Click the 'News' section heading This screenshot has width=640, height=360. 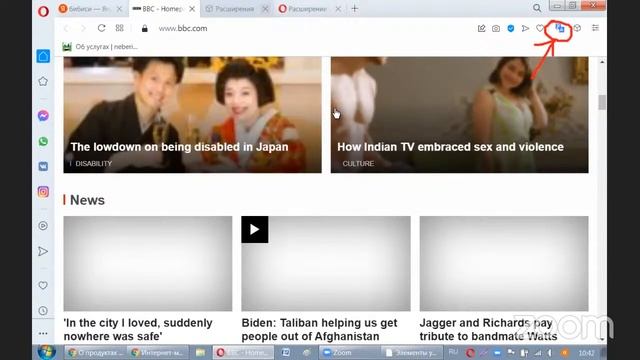pos(87,200)
